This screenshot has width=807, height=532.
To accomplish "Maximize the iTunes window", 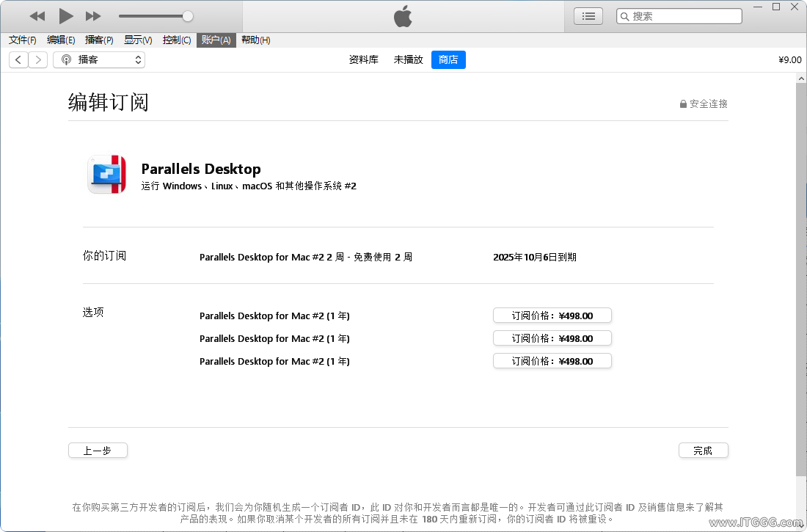I will tap(776, 7).
